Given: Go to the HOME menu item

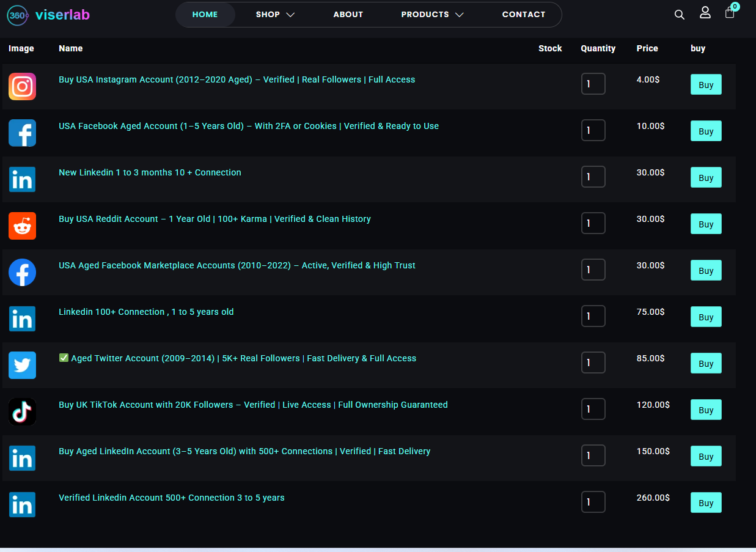Looking at the screenshot, I should click(205, 15).
